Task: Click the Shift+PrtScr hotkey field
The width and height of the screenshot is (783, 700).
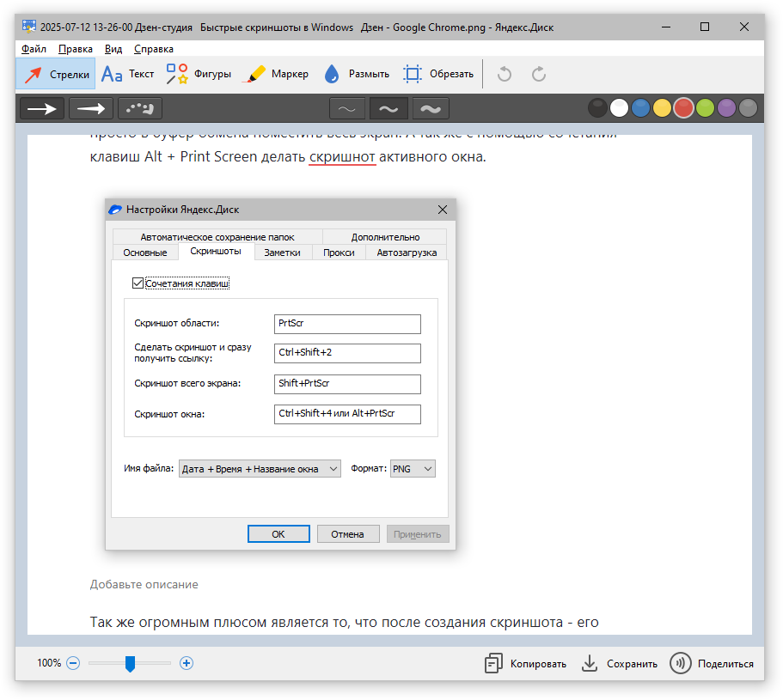Action: pyautogui.click(x=347, y=384)
